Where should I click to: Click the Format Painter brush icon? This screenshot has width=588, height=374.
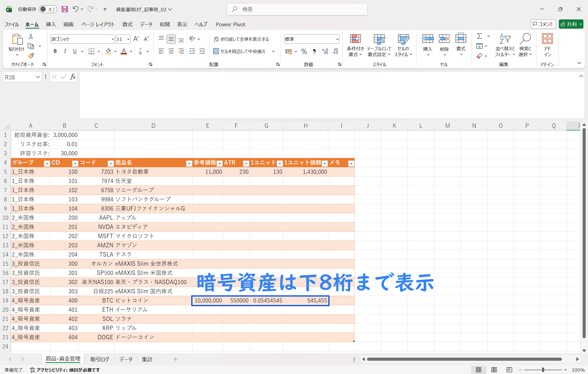[31, 56]
